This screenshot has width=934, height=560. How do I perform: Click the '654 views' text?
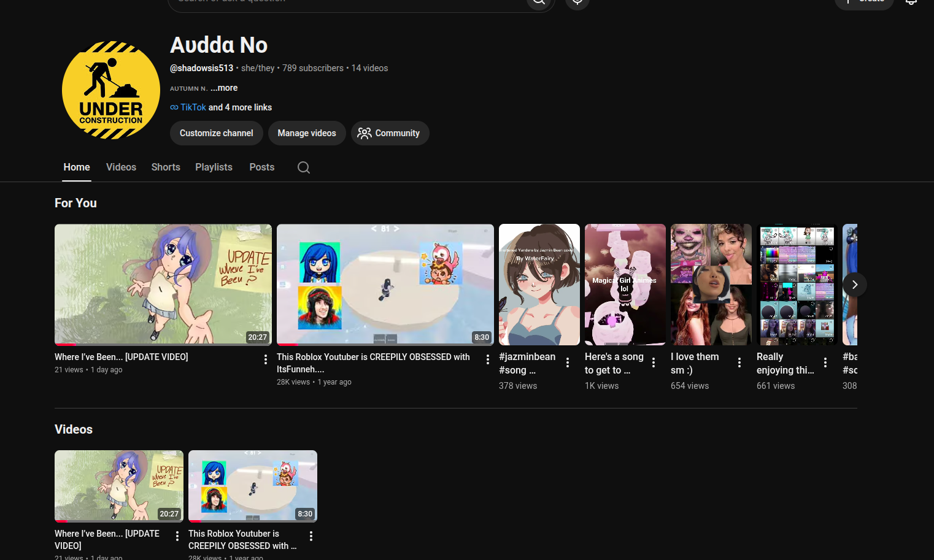tap(690, 386)
